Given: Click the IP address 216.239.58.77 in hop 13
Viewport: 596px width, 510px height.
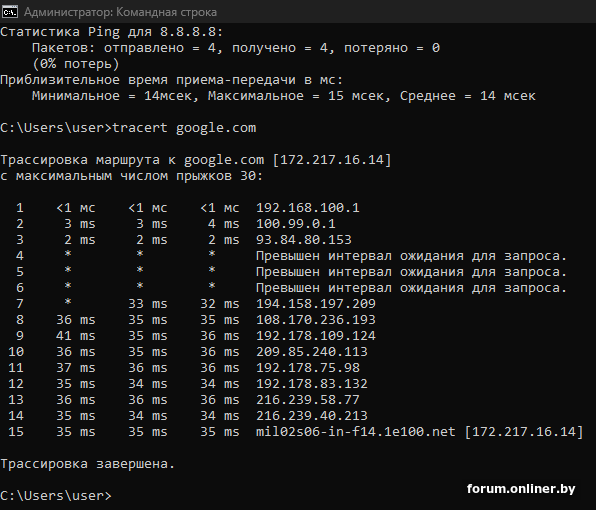Looking at the screenshot, I should (x=308, y=399).
